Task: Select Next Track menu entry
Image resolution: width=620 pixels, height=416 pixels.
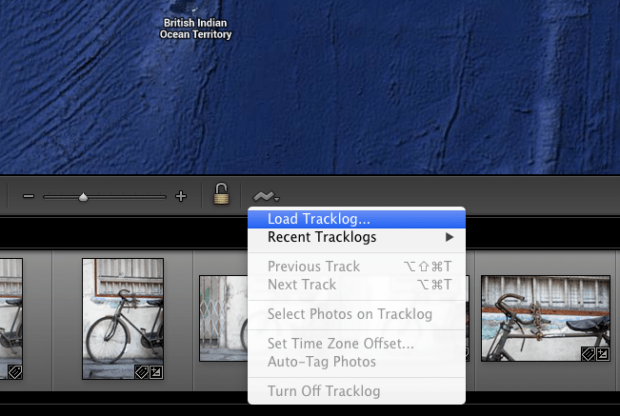Action: click(x=357, y=285)
